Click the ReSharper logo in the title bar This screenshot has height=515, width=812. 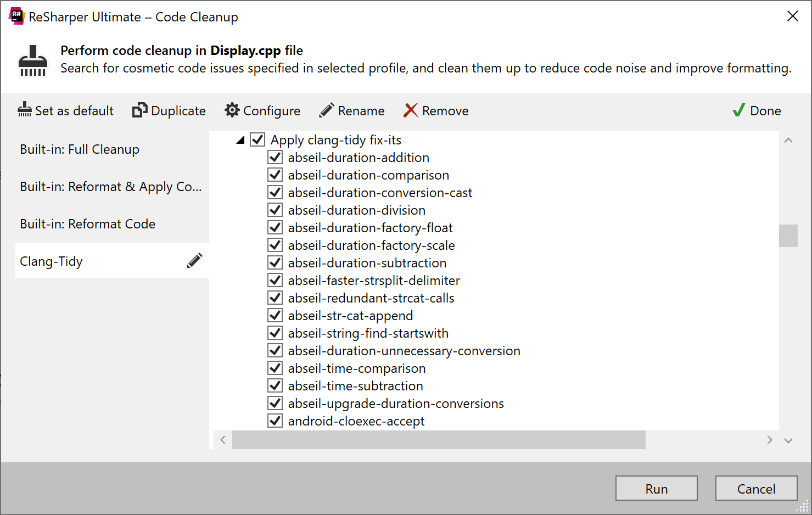click(16, 16)
